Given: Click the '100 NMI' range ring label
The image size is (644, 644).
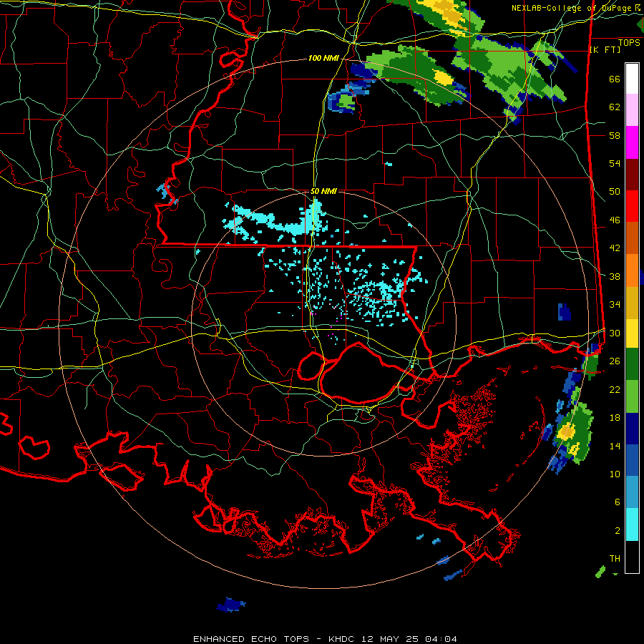Looking at the screenshot, I should point(323,59).
